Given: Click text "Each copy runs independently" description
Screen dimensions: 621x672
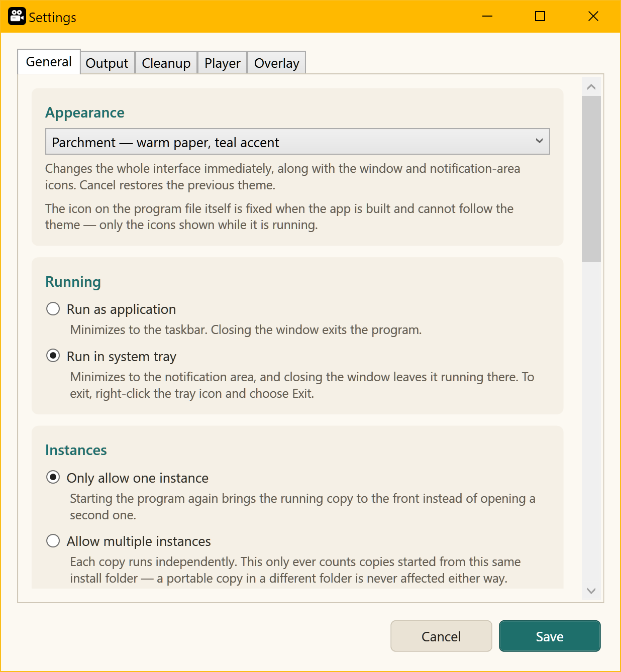Looking at the screenshot, I should click(x=295, y=570).
